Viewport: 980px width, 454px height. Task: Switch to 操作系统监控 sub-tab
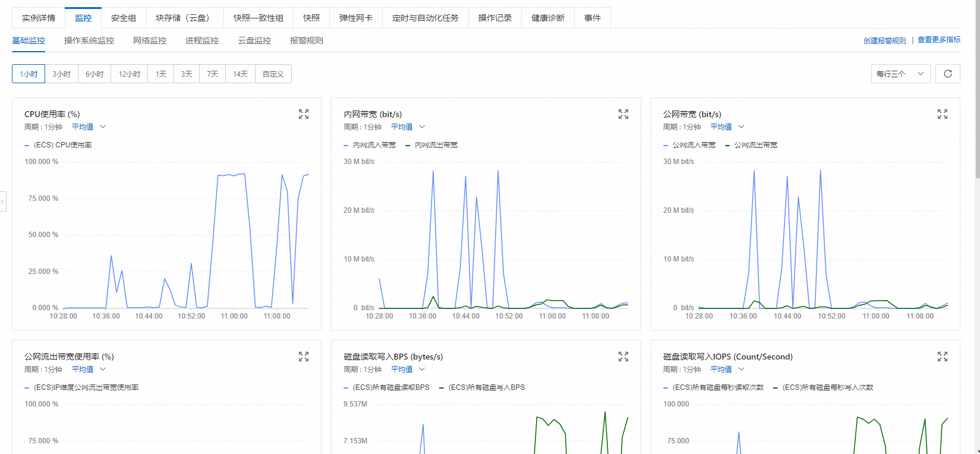89,41
